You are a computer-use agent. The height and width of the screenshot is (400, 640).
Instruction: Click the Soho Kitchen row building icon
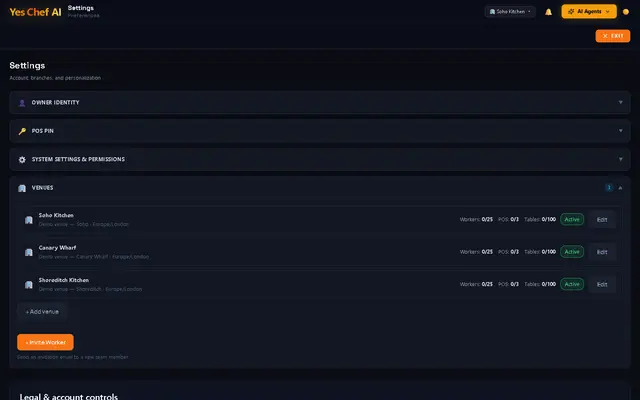pyautogui.click(x=29, y=220)
